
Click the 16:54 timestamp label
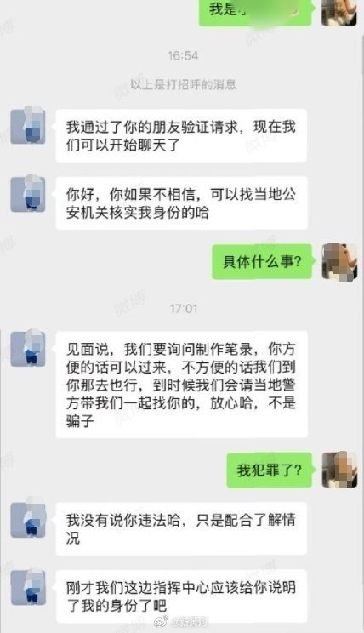[x=183, y=55]
